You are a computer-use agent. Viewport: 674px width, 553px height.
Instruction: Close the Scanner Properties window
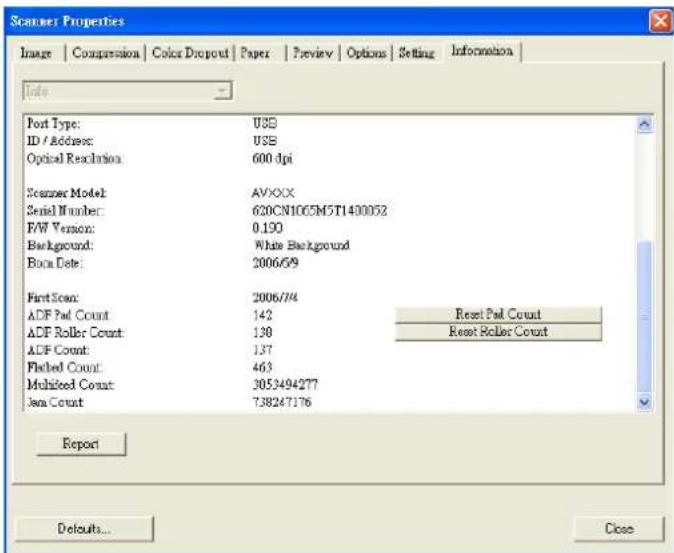tap(660, 21)
